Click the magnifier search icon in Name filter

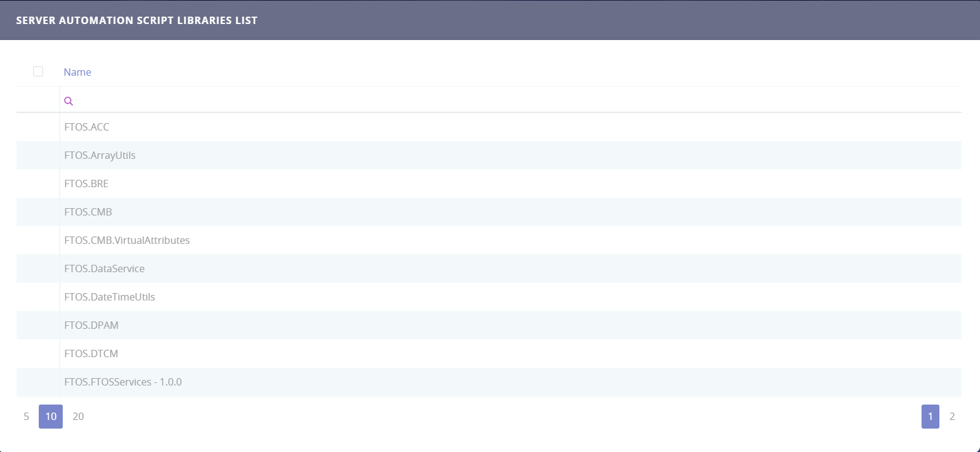point(68,101)
